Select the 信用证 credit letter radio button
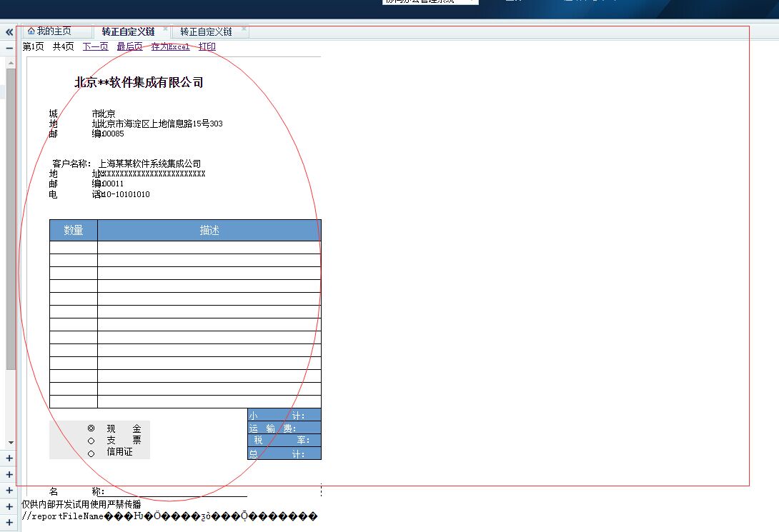 (x=91, y=453)
